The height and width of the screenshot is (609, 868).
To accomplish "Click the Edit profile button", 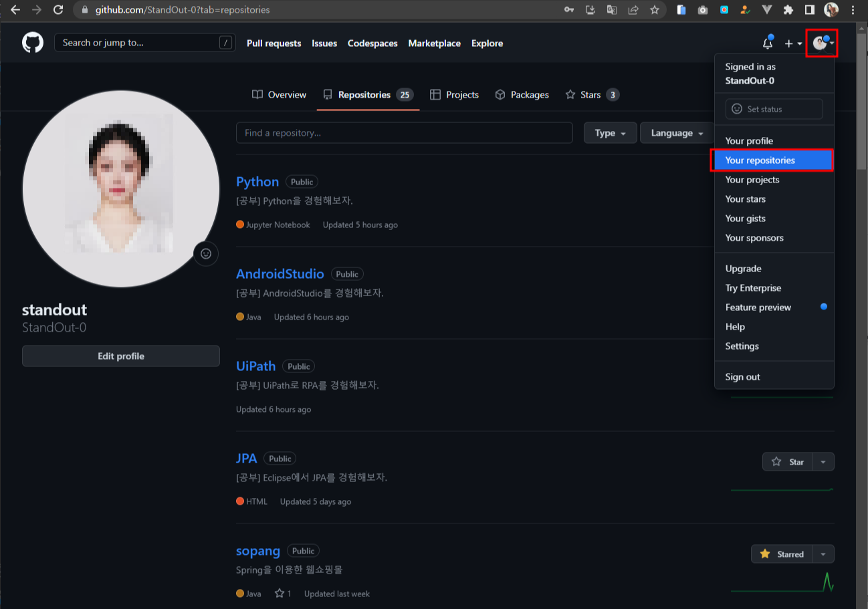I will point(121,356).
